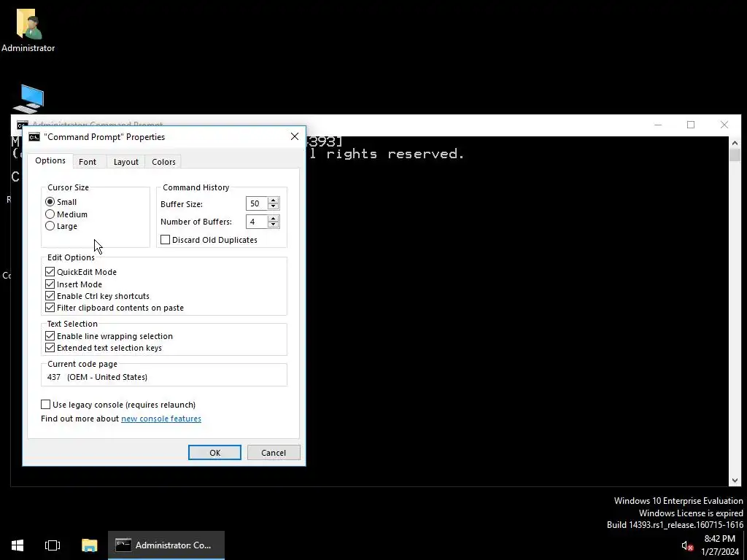
Task: Select the Medium cursor size option
Action: [50, 214]
